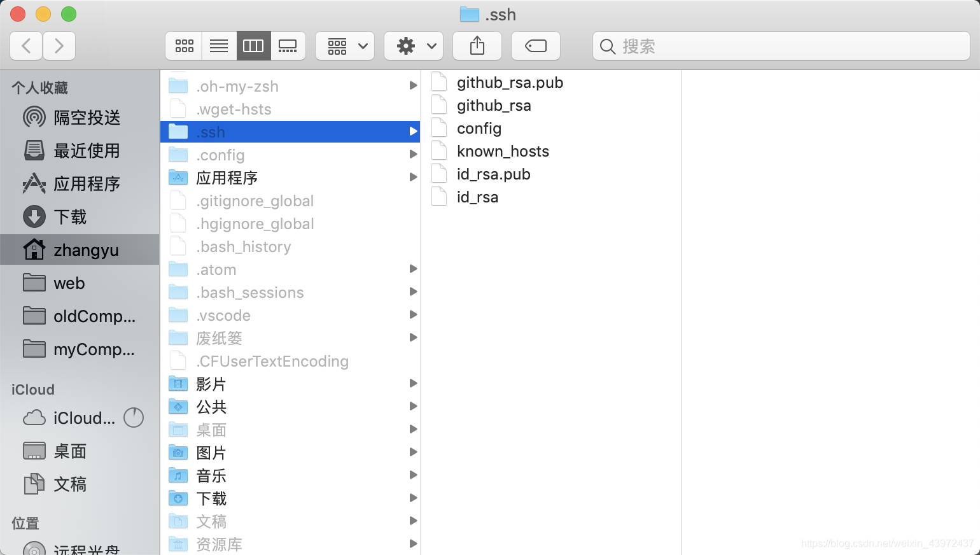
Task: Click the .ssh title folder icon
Action: click(x=470, y=14)
